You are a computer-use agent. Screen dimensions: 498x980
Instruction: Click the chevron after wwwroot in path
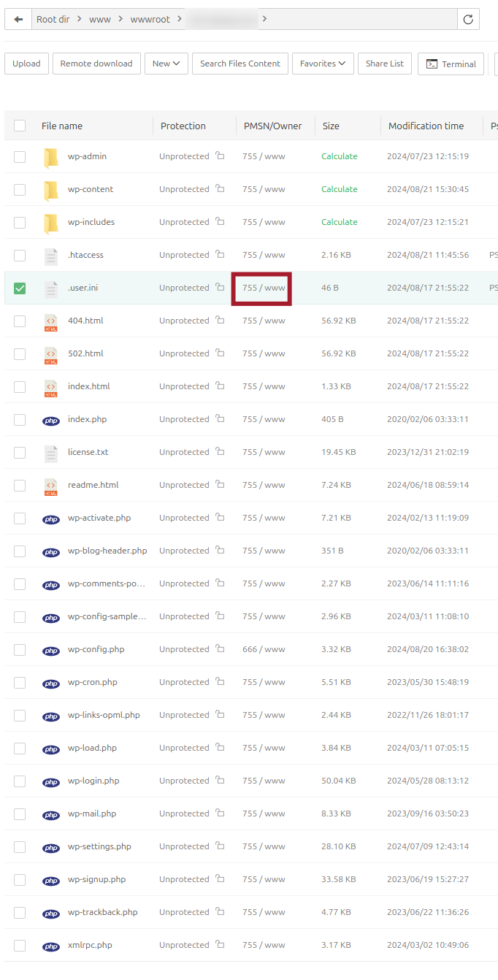[178, 19]
